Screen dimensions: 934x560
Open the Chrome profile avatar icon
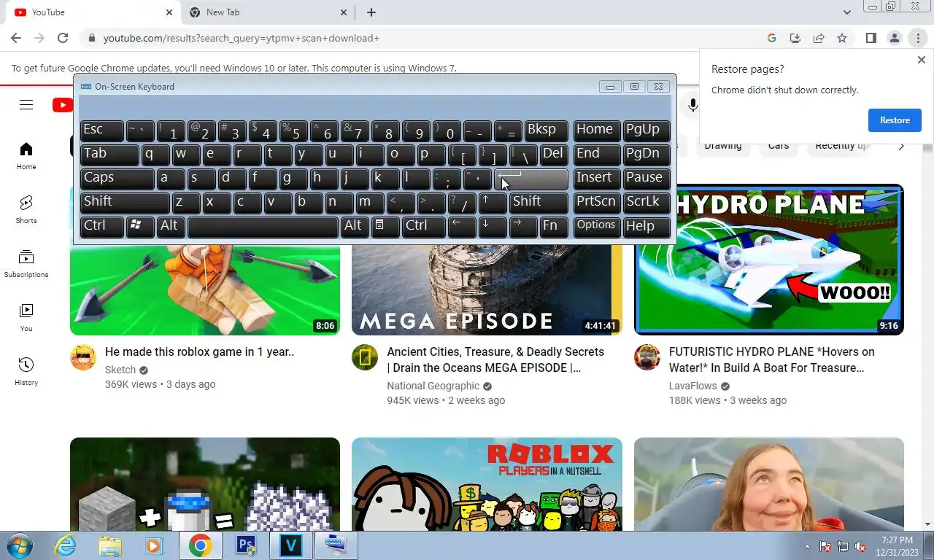coord(894,38)
